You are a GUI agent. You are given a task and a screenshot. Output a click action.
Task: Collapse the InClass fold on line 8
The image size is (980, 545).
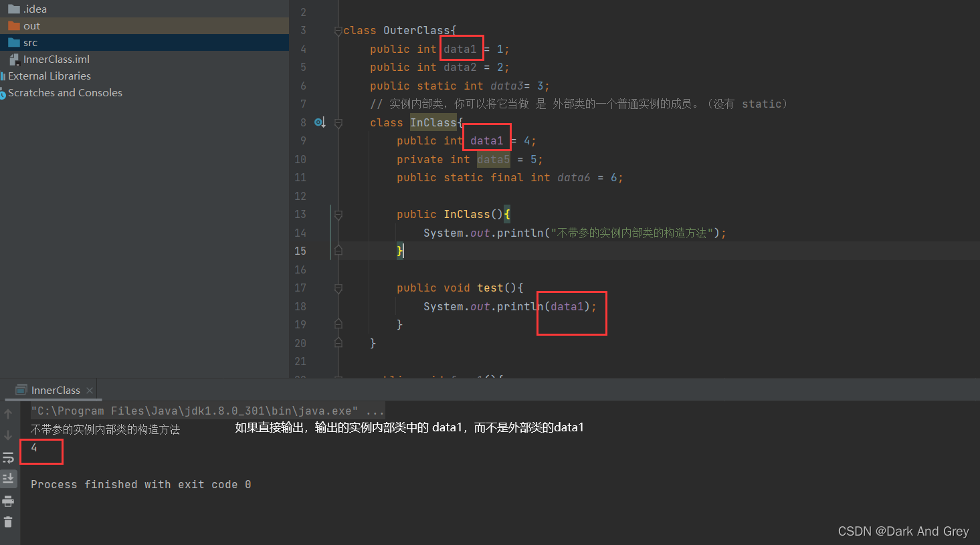(x=338, y=123)
